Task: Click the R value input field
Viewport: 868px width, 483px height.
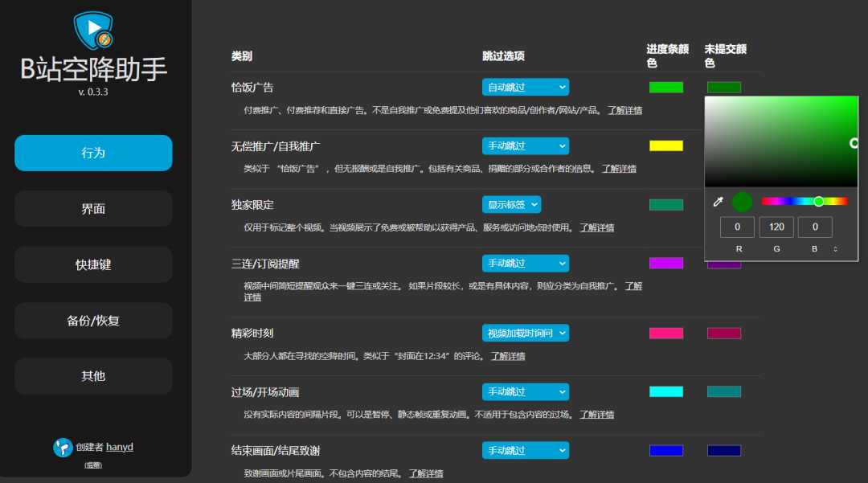Action: click(x=737, y=227)
